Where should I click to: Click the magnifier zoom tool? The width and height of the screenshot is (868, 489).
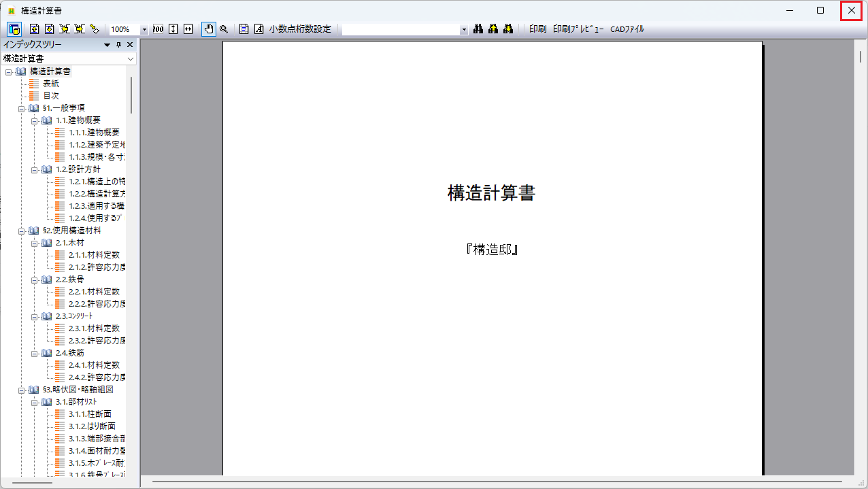[x=223, y=29]
